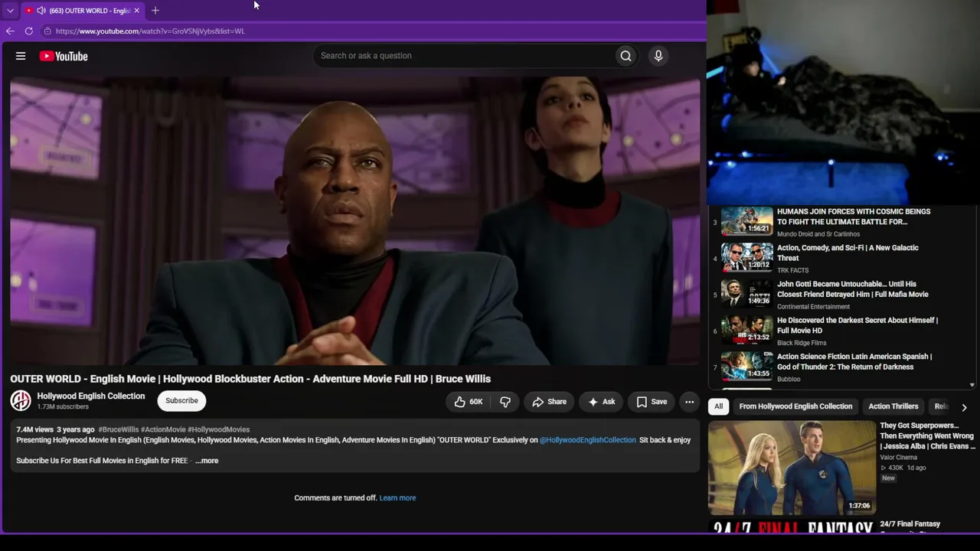Show more filter chips with right arrow

964,407
